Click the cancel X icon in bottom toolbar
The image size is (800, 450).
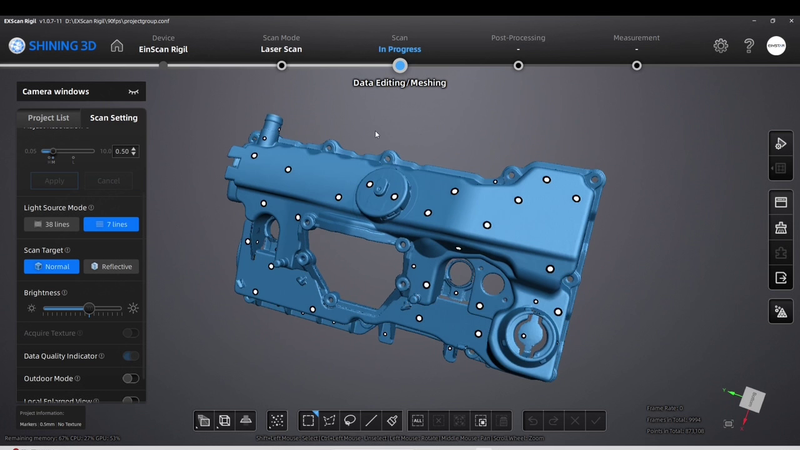pyautogui.click(x=575, y=421)
